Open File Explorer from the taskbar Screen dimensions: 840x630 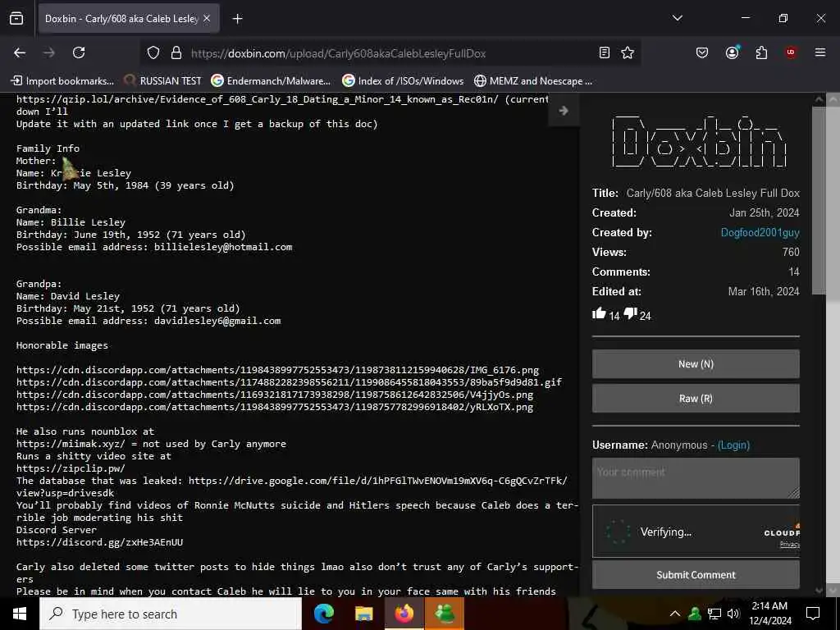pyautogui.click(x=363, y=614)
